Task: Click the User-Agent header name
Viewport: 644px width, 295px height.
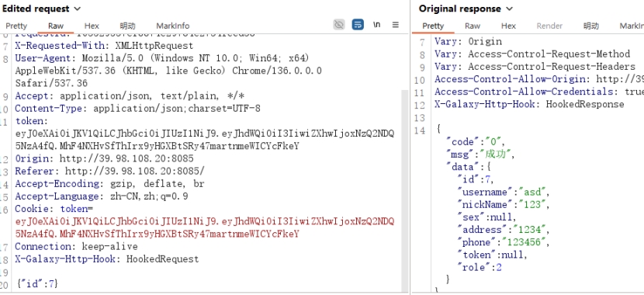Action: (46, 58)
